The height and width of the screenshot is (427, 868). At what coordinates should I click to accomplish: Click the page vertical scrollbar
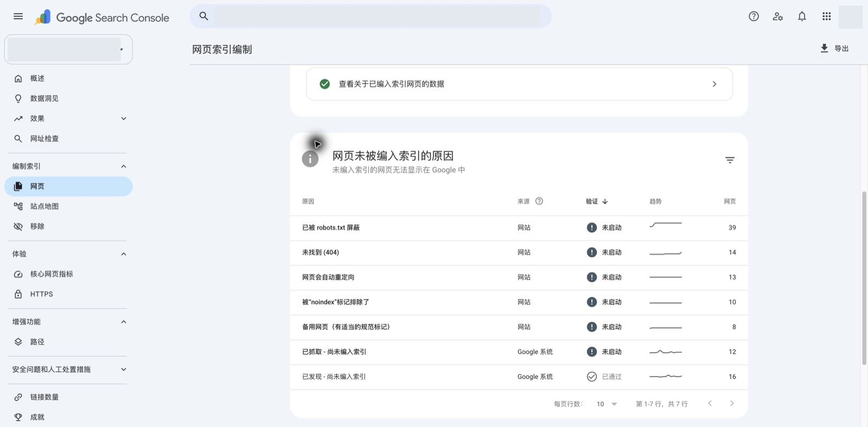coord(864,278)
